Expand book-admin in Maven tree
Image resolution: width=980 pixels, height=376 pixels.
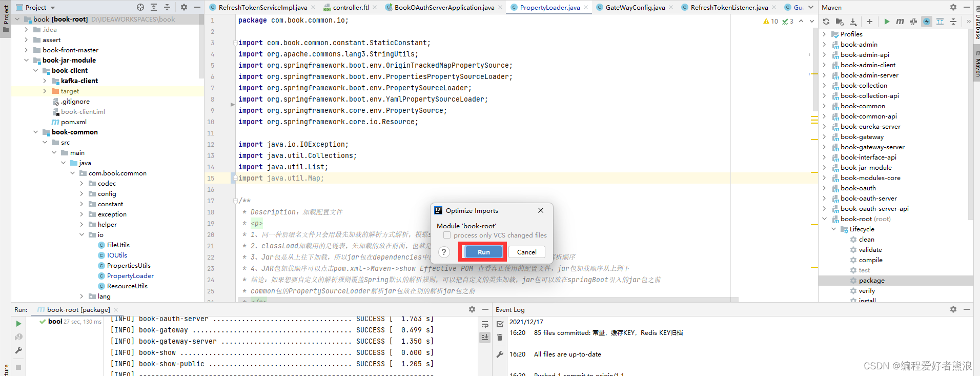[x=824, y=45]
